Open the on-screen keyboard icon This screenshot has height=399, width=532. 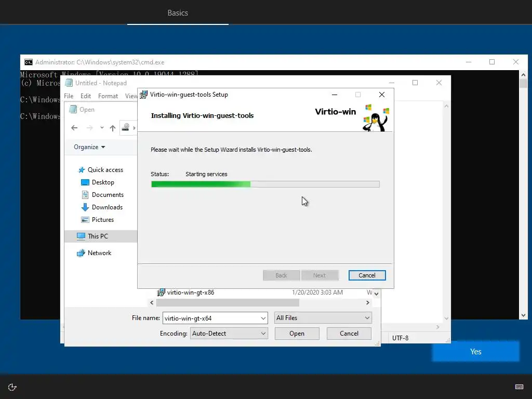click(x=519, y=387)
